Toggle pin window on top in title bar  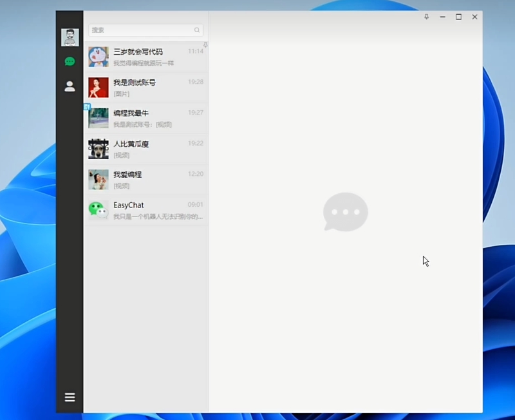pyautogui.click(x=426, y=17)
